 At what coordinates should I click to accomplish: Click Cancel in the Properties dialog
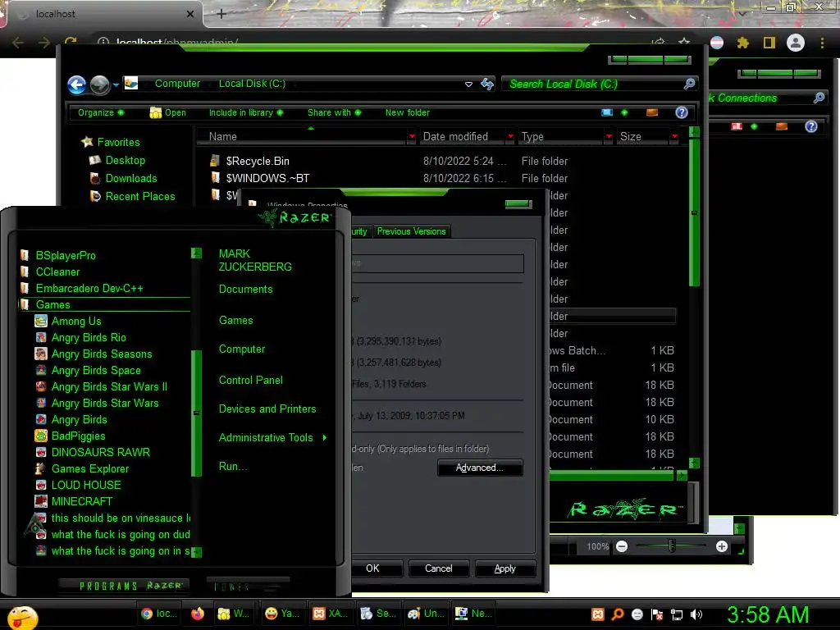pyautogui.click(x=439, y=568)
